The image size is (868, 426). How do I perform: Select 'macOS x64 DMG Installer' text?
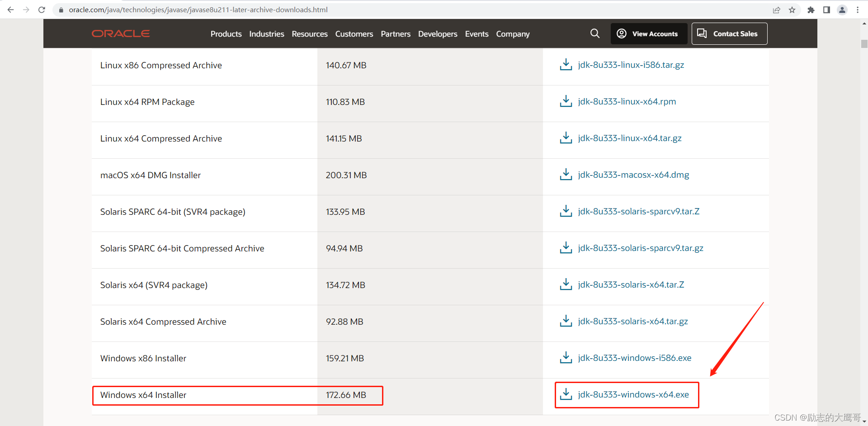[151, 175]
